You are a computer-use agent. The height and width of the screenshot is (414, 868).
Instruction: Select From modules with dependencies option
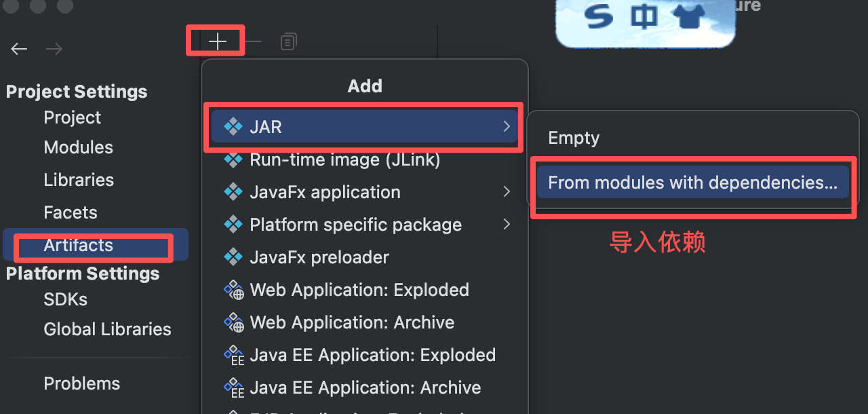(x=692, y=183)
